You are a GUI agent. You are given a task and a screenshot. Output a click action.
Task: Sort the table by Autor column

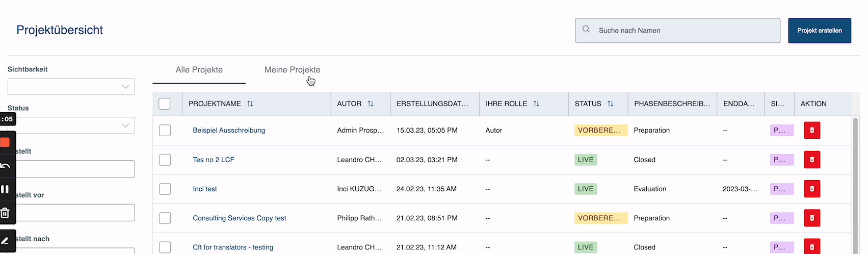[371, 104]
